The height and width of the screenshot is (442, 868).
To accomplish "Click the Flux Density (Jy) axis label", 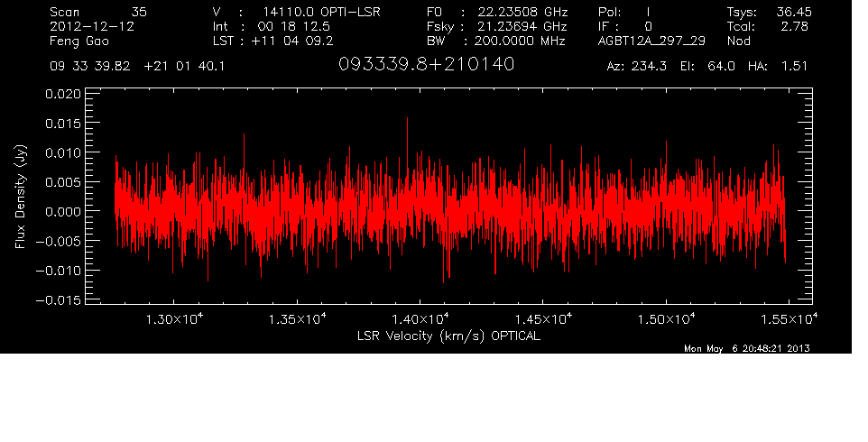I will tap(21, 197).
